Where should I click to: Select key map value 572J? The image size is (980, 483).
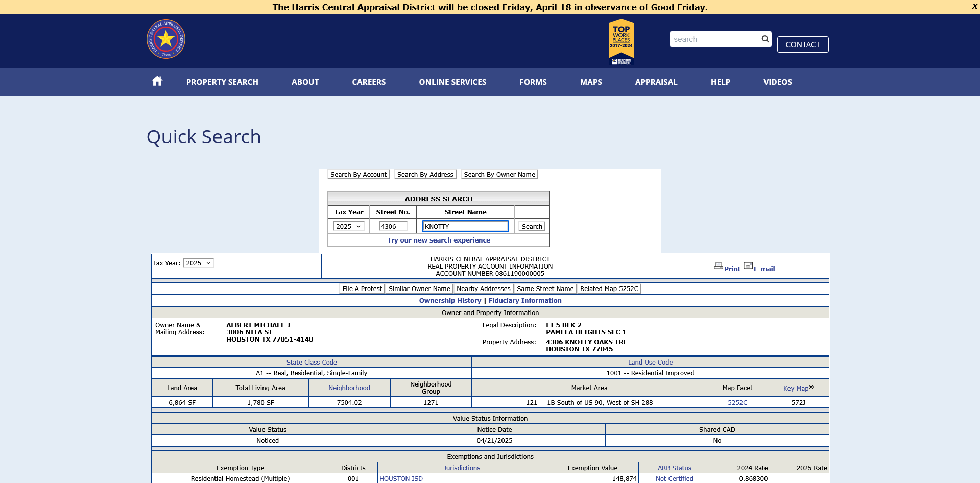[798, 402]
